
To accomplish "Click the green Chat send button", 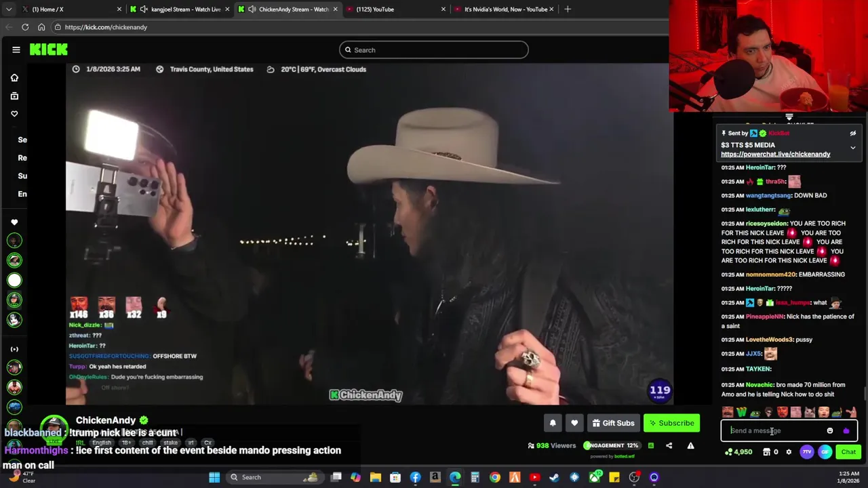I will [x=848, y=452].
